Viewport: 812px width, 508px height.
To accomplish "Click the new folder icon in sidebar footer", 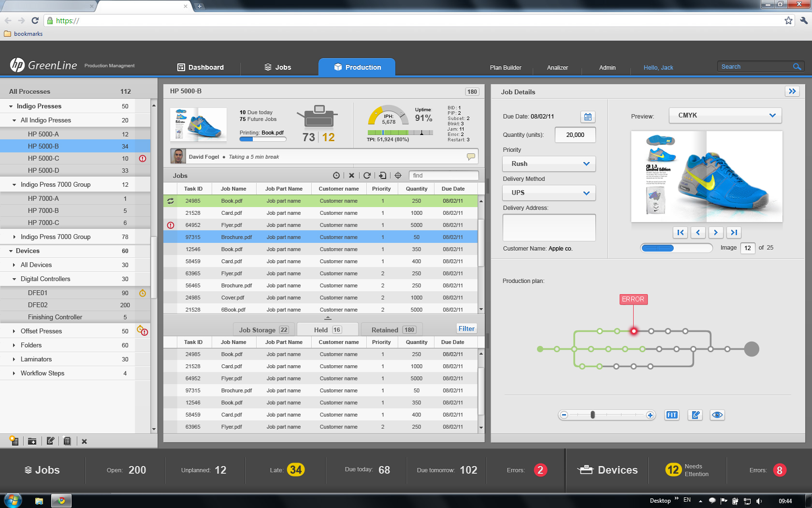I will (x=32, y=441).
